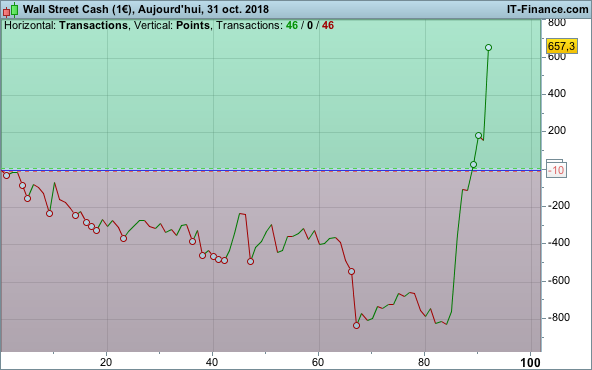Click the red 46 losing transactions count

click(x=328, y=26)
